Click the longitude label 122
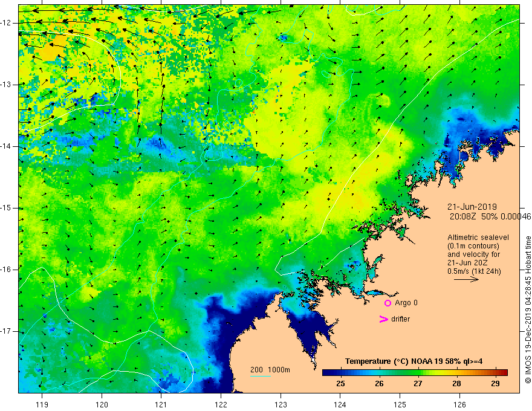Viewport: 532px width, 411px height. coord(221,404)
